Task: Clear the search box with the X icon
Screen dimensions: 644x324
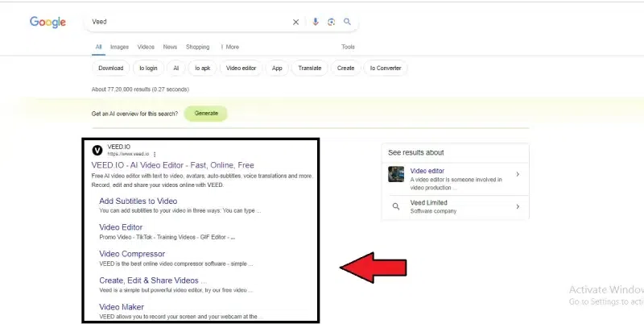Action: click(x=295, y=23)
